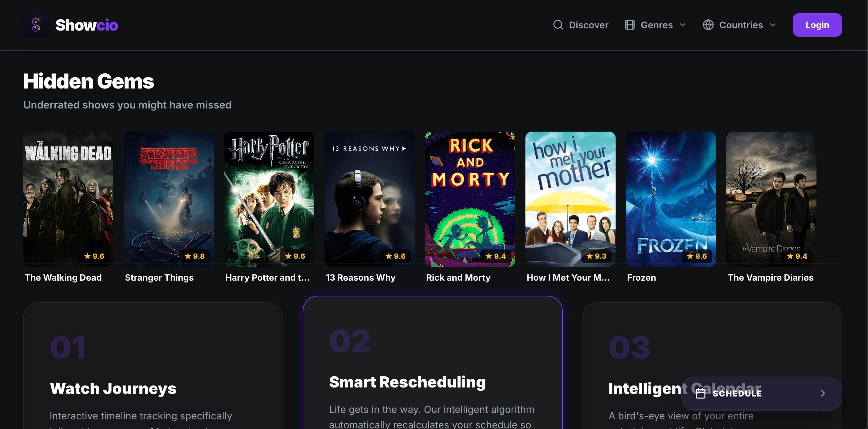Image resolution: width=868 pixels, height=429 pixels.
Task: Click the Countries globe icon
Action: [x=708, y=25]
